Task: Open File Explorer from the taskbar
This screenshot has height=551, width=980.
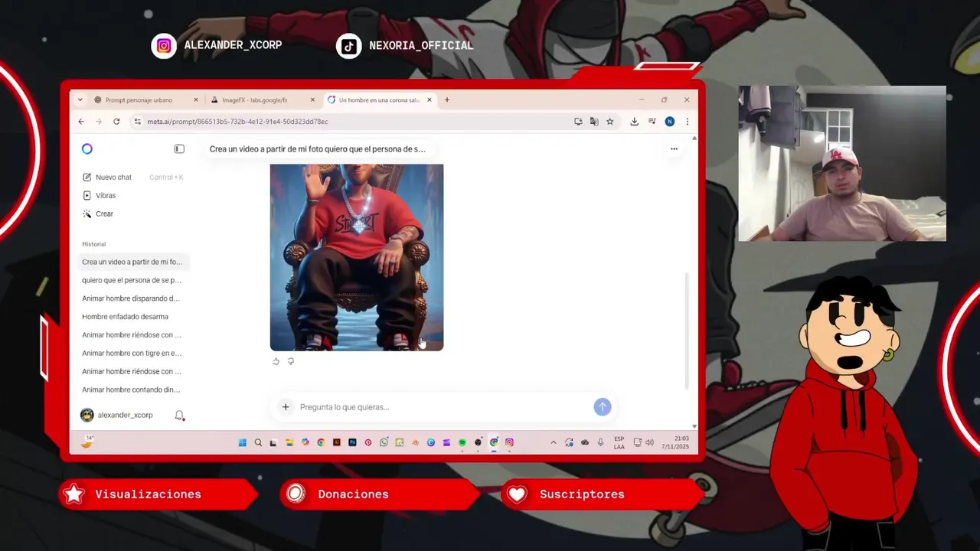Action: [289, 442]
